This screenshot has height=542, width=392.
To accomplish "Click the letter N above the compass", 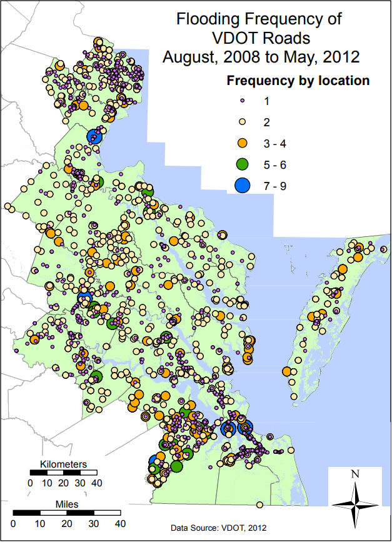I will point(355,474).
